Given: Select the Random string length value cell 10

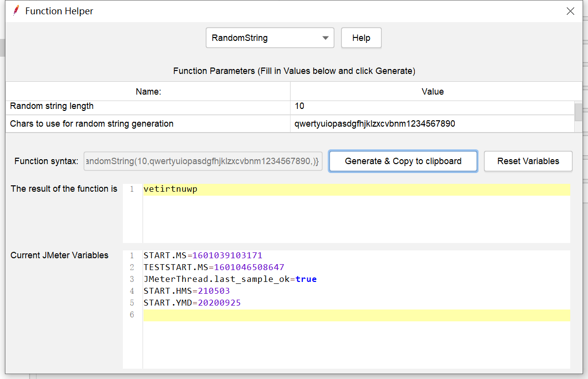Looking at the screenshot, I should 433,106.
